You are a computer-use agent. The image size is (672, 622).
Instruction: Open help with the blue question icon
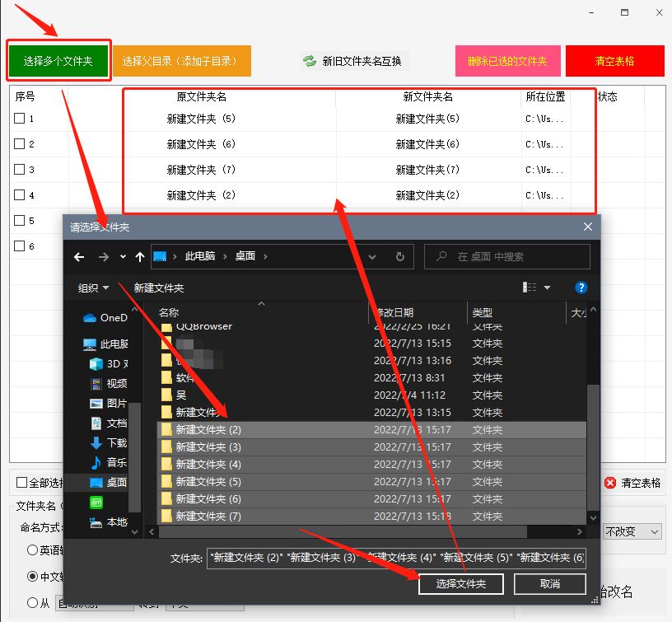581,288
